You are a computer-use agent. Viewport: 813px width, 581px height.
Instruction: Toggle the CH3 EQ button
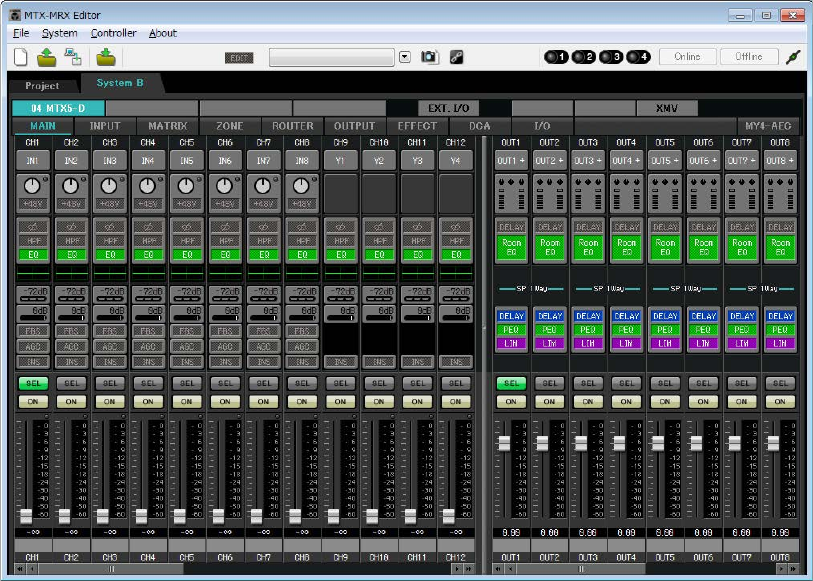point(109,254)
